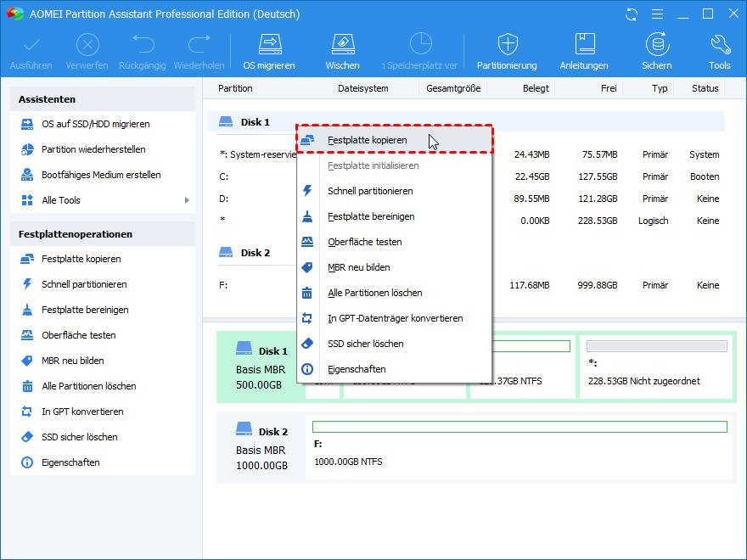Click the refresh icon in title bar

[x=632, y=14]
